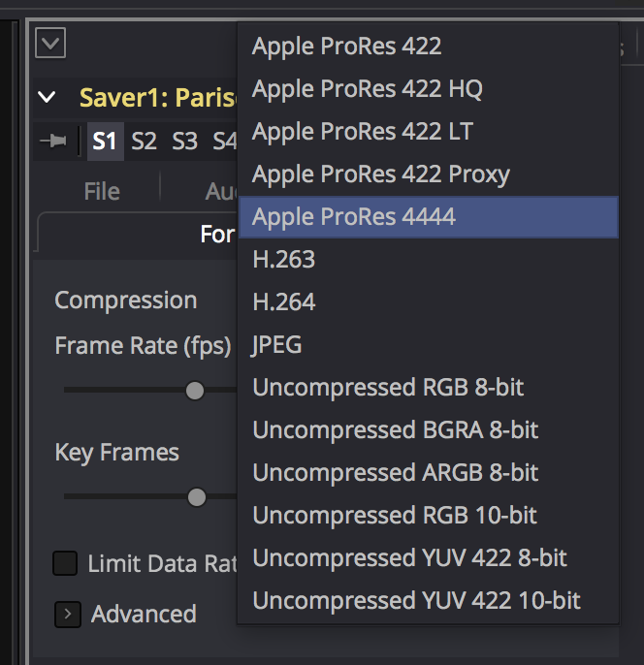This screenshot has height=665, width=644.
Task: Choose Apple ProRes 422 codec
Action: point(428,46)
